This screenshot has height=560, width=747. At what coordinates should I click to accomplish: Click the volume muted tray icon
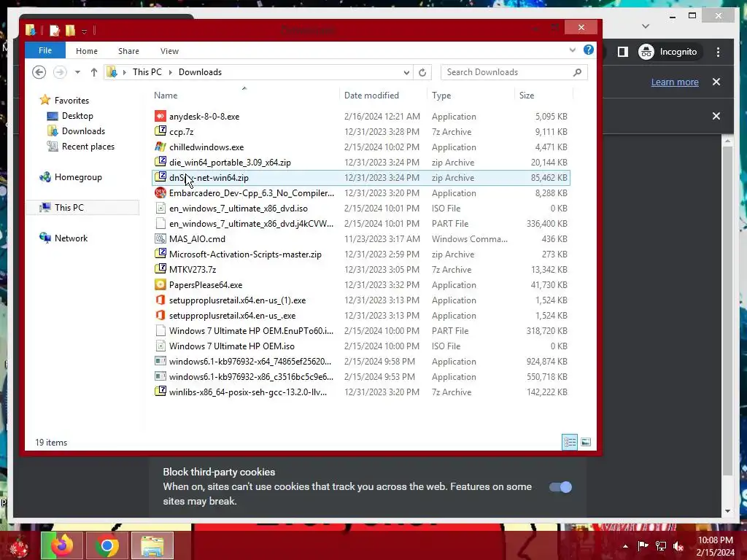678,545
